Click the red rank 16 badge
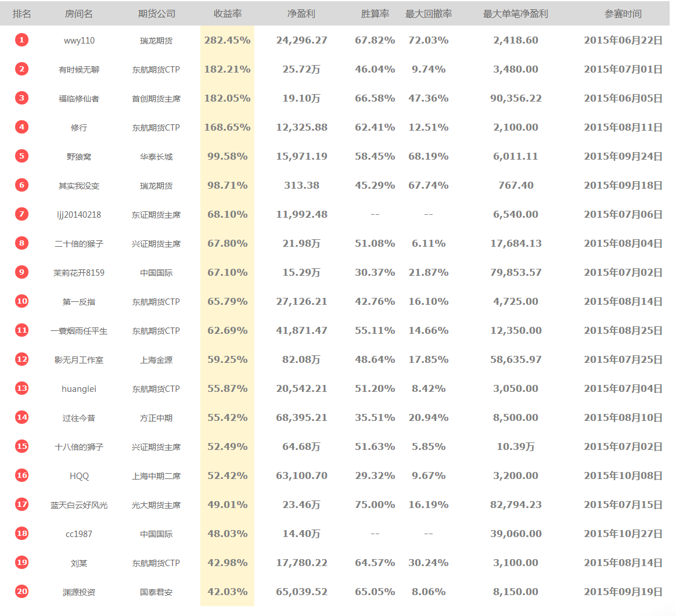 click(x=21, y=475)
